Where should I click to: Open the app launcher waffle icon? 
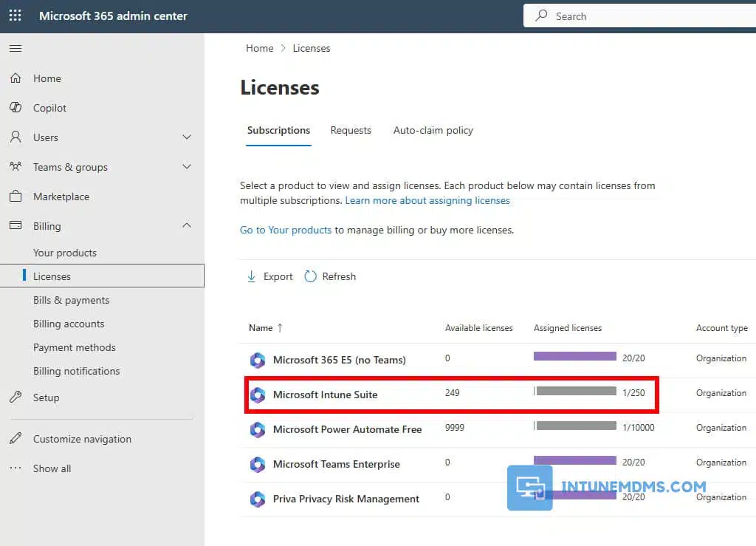16,16
